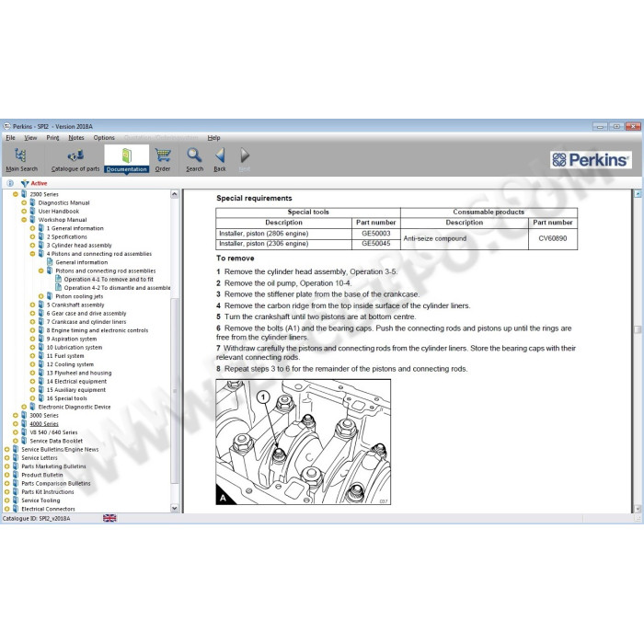This screenshot has height=644, width=644.
Task: Click book icon for Product Bulletin
Action: point(16,475)
